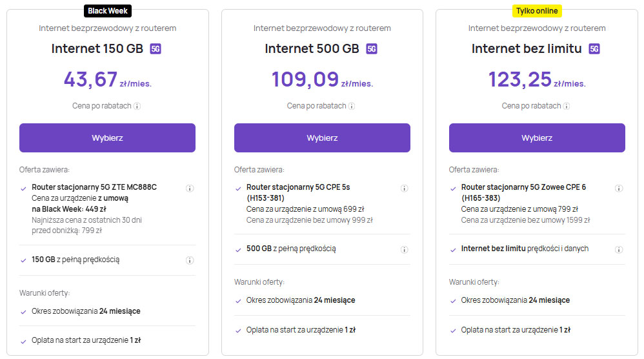Click the Internet 150 GB plan title

click(97, 49)
